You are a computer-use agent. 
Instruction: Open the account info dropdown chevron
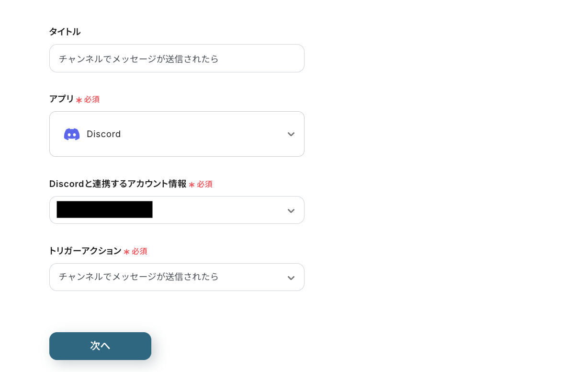click(291, 211)
